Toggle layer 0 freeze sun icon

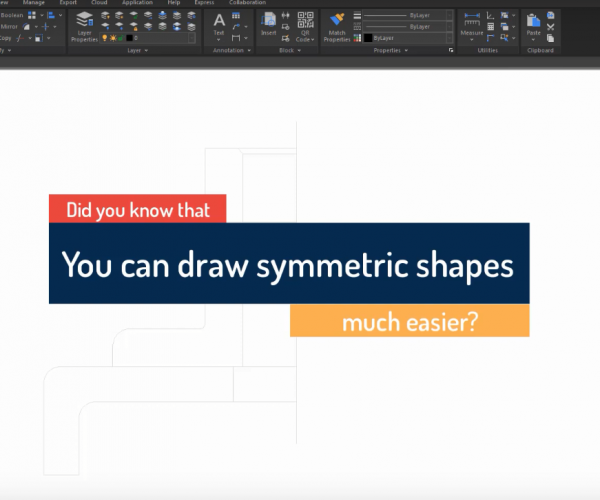(x=113, y=38)
